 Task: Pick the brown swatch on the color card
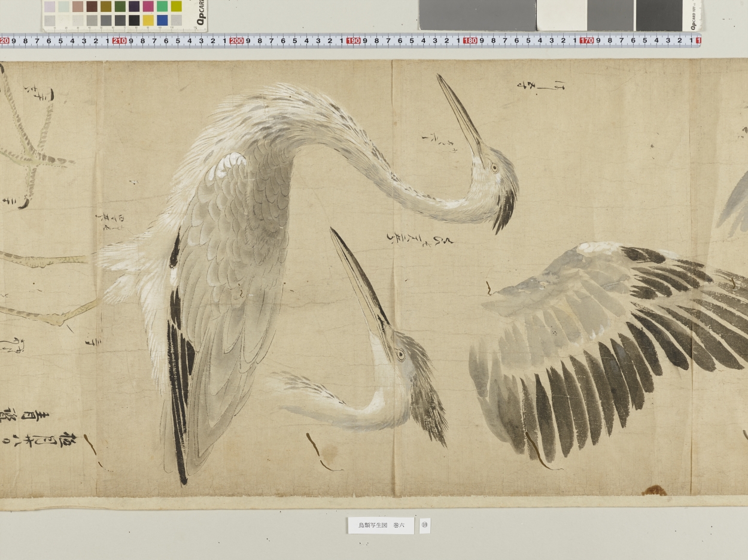(92, 7)
